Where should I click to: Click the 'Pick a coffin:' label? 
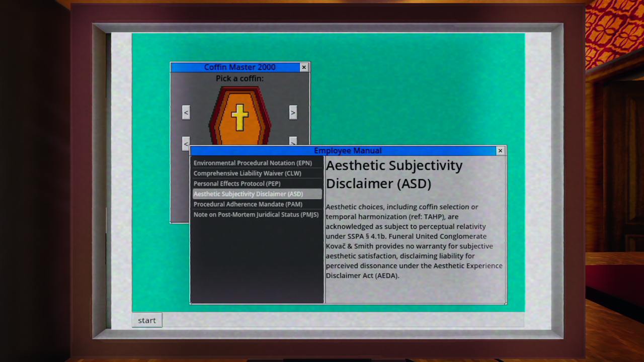tap(239, 78)
